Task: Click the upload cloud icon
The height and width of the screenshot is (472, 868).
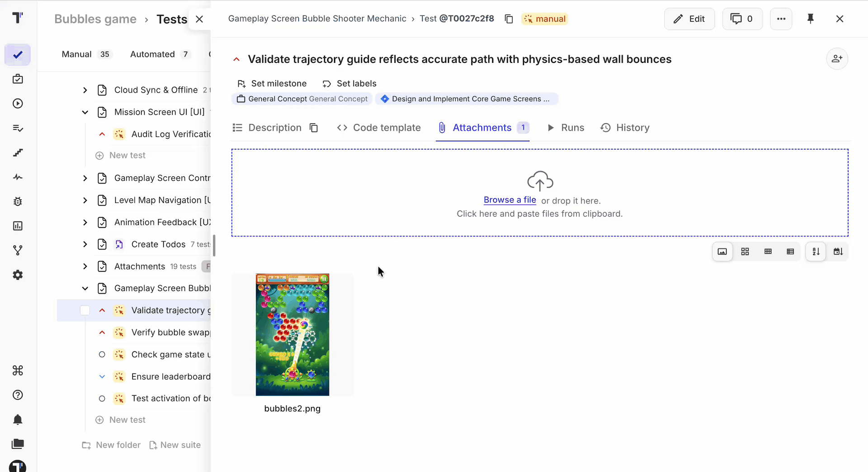Action: tap(540, 181)
